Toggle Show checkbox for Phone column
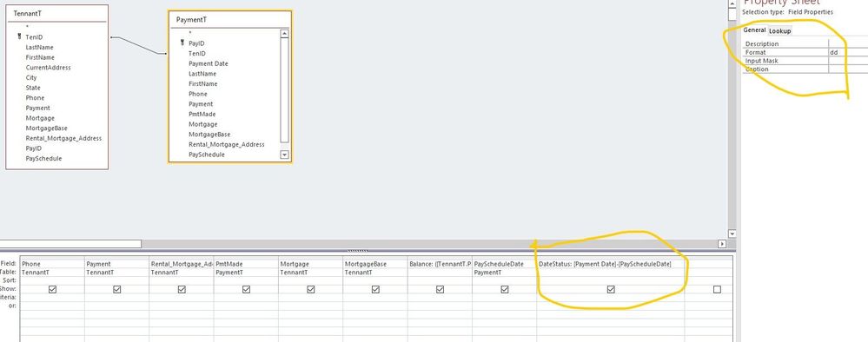 [x=53, y=289]
